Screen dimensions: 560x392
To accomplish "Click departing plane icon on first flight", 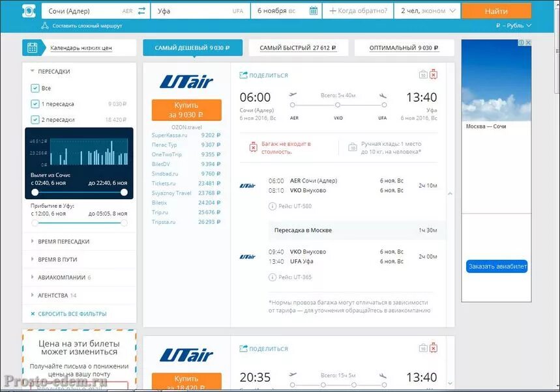I will [x=293, y=94].
